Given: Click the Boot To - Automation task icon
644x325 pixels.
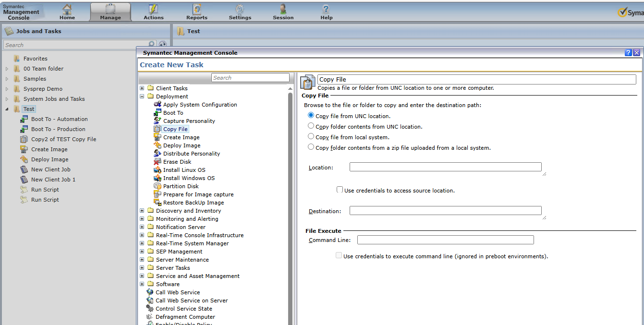Looking at the screenshot, I should pos(24,119).
